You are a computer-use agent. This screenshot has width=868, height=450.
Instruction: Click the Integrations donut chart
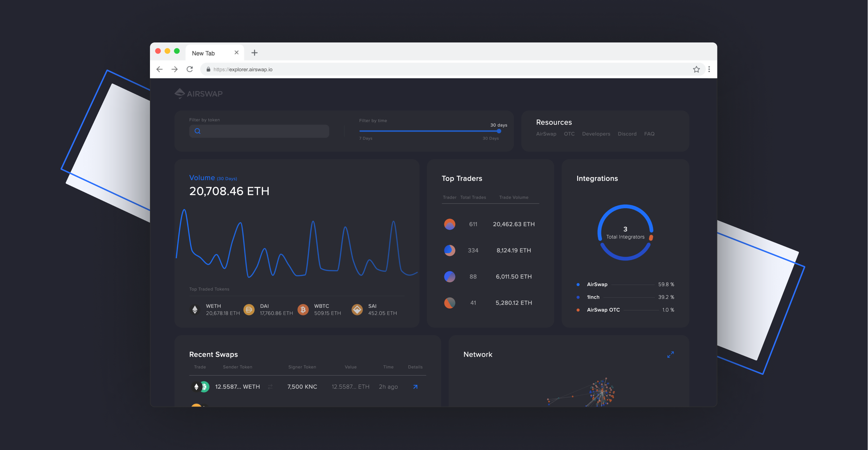(625, 232)
